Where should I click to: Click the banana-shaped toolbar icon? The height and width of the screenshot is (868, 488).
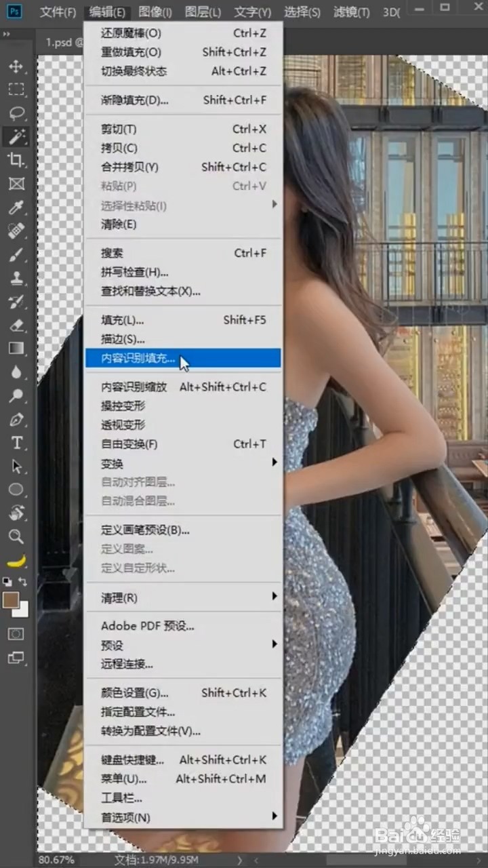[x=16, y=561]
